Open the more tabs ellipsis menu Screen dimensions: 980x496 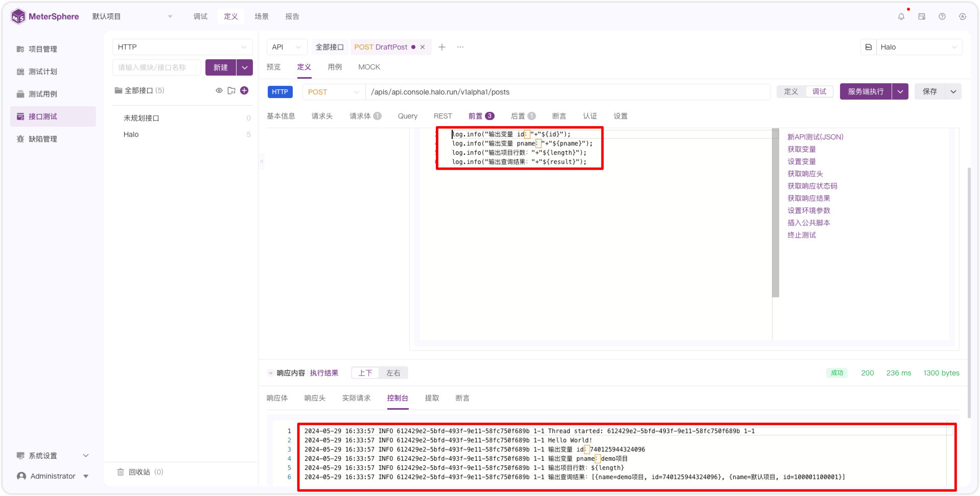pos(460,47)
